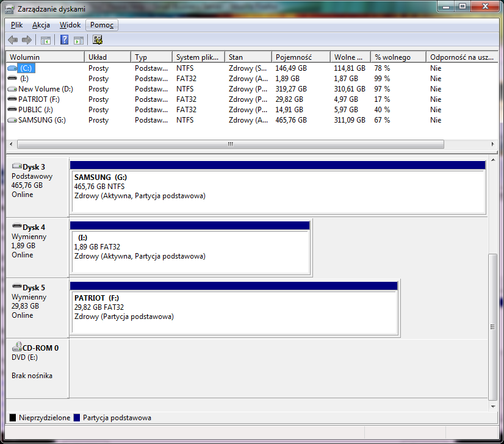Click the Back arrow toolbar icon

click(13, 40)
